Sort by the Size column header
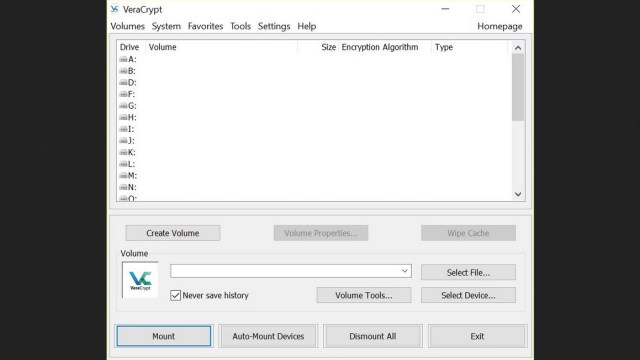 pos(318,47)
